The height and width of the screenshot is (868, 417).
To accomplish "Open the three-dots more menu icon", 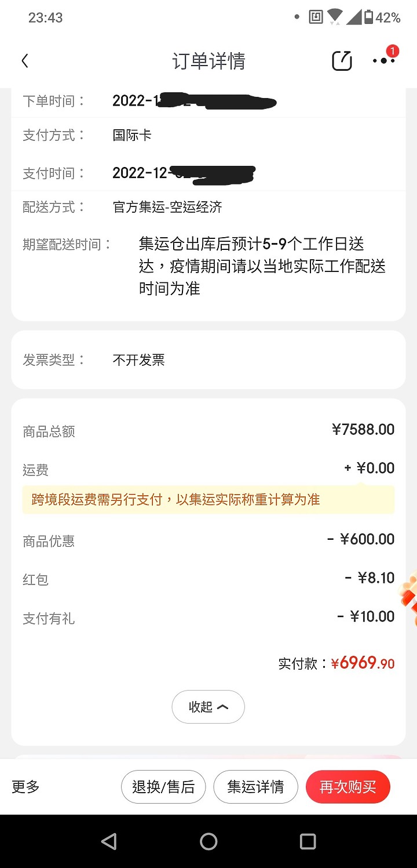I will [383, 61].
